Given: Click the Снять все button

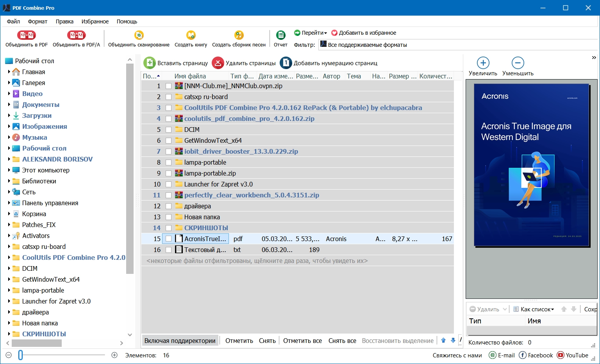Looking at the screenshot, I should (x=342, y=341).
